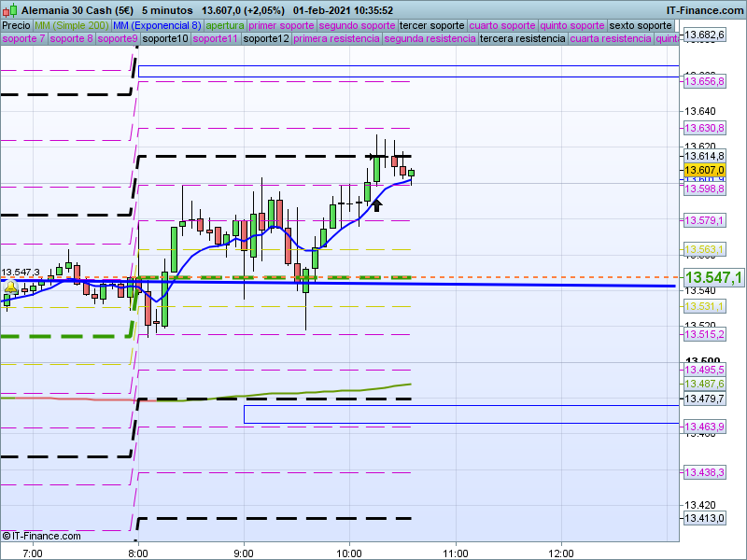Select the soporte 8 label
This screenshot has height=560, width=747.
pyautogui.click(x=71, y=38)
